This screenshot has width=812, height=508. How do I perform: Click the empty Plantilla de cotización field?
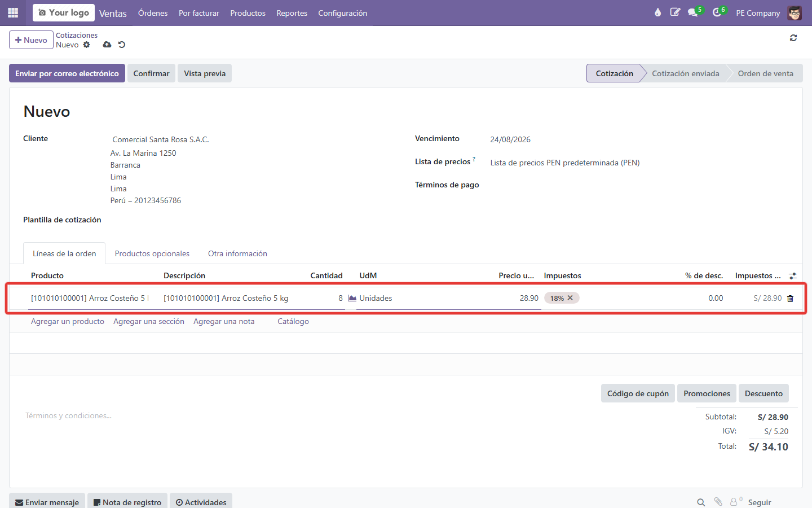pos(254,220)
